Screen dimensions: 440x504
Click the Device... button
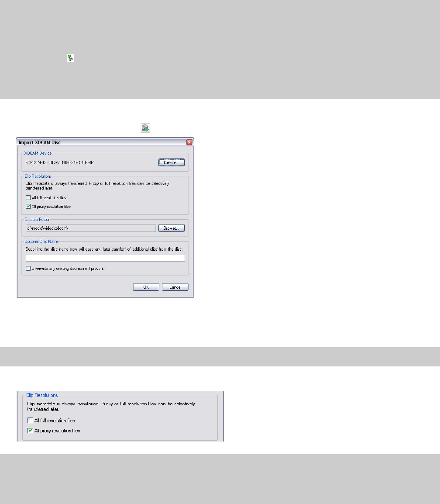pos(171,162)
